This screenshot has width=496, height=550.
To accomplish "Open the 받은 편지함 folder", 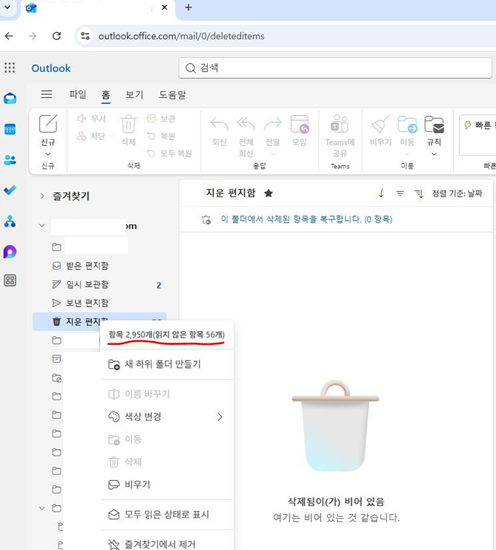I will coord(99,266).
